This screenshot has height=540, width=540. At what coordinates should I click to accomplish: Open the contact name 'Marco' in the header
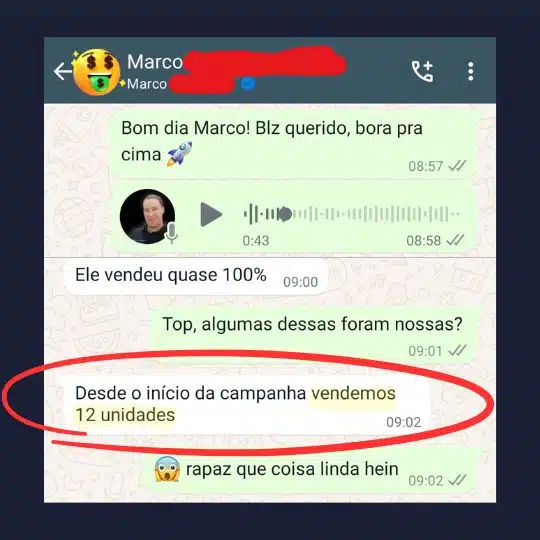coord(155,62)
